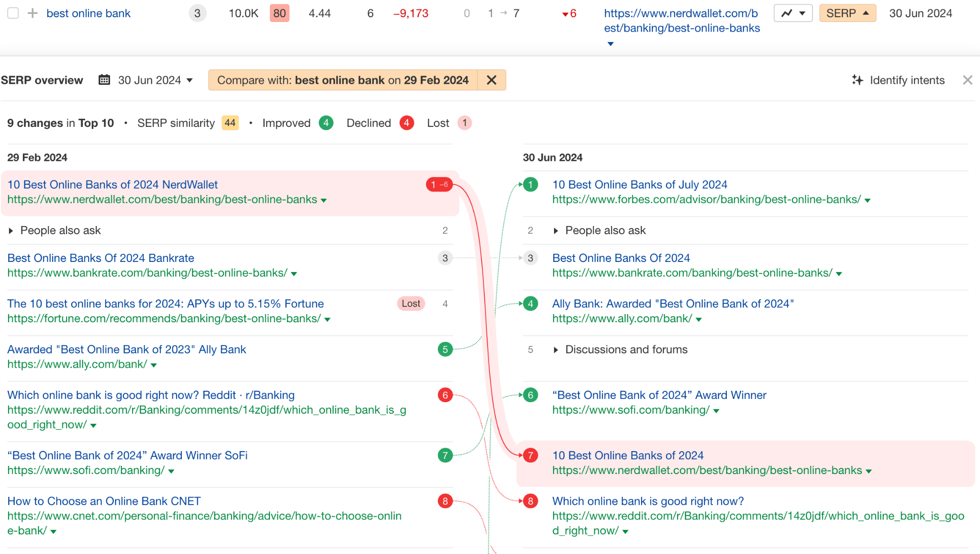Click green position 1 badge for Forbes
Screen dimensions: 980x554
pos(530,184)
